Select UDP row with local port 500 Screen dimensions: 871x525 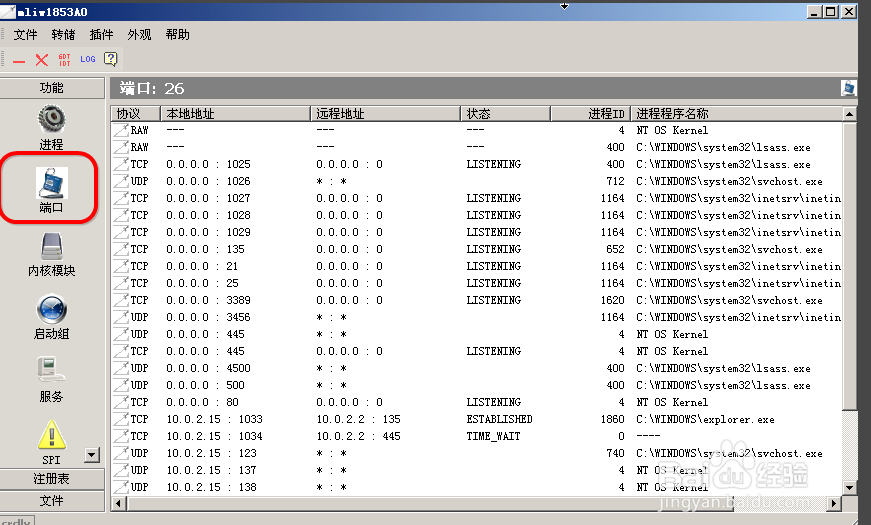pos(477,385)
